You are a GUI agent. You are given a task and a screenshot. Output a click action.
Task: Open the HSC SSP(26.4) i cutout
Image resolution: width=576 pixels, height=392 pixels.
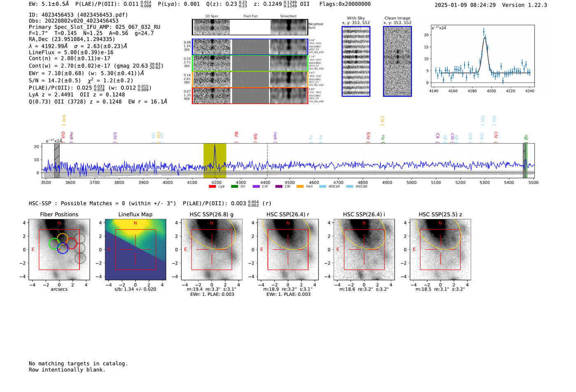(x=364, y=250)
